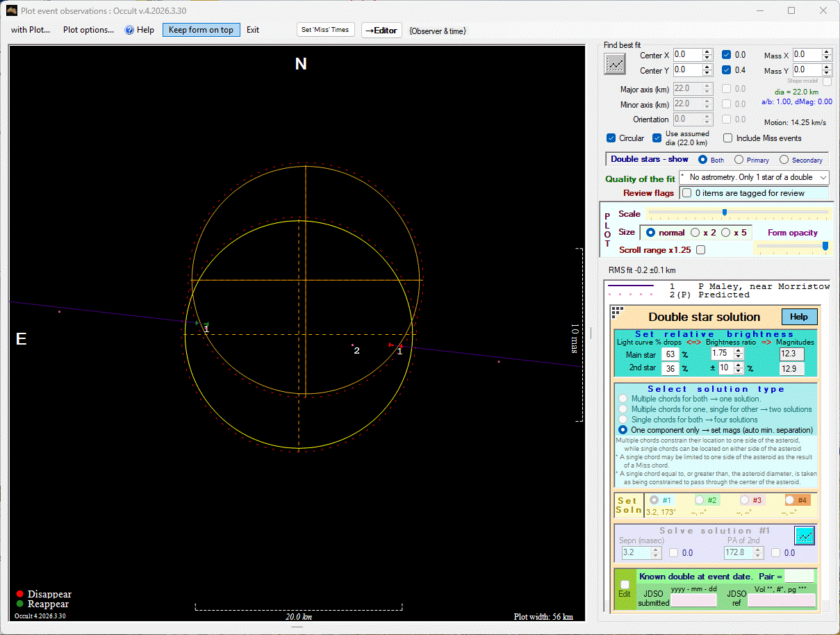Open the Plot options... menu
Image resolution: width=840 pixels, height=635 pixels.
point(88,30)
